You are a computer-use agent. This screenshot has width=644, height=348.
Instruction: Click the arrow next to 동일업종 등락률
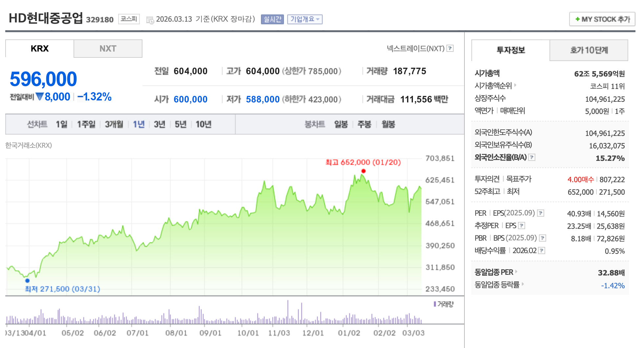click(x=523, y=284)
